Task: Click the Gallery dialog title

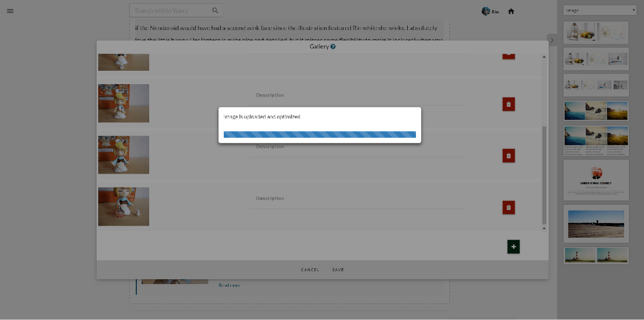Action: [x=319, y=47]
